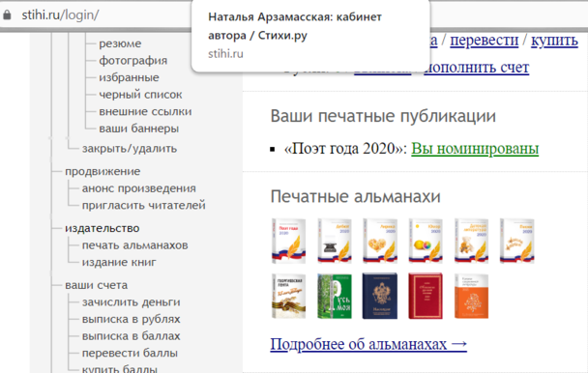This screenshot has width=588, height=373.
Task: Click the купить link at top
Action: pos(554,41)
